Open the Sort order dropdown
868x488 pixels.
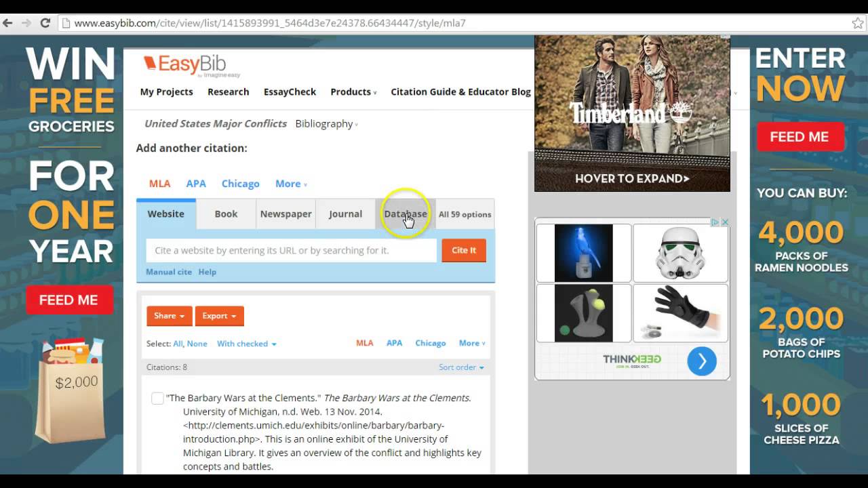coord(461,367)
